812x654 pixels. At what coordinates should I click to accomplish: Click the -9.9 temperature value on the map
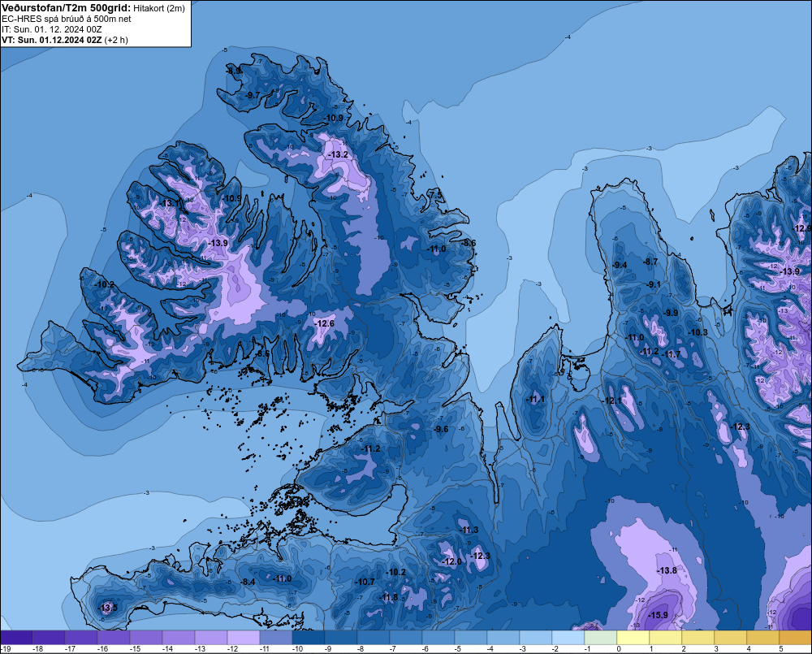coord(671,313)
